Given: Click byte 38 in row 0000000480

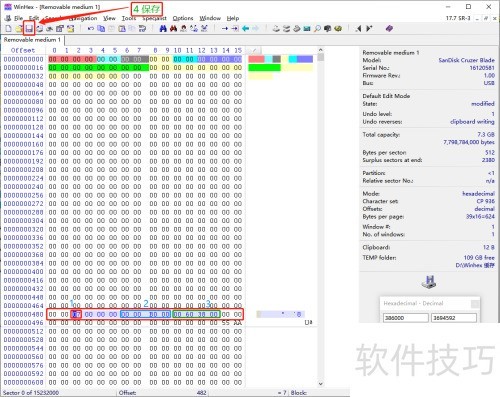Looking at the screenshot, I should pyautogui.click(x=202, y=314).
